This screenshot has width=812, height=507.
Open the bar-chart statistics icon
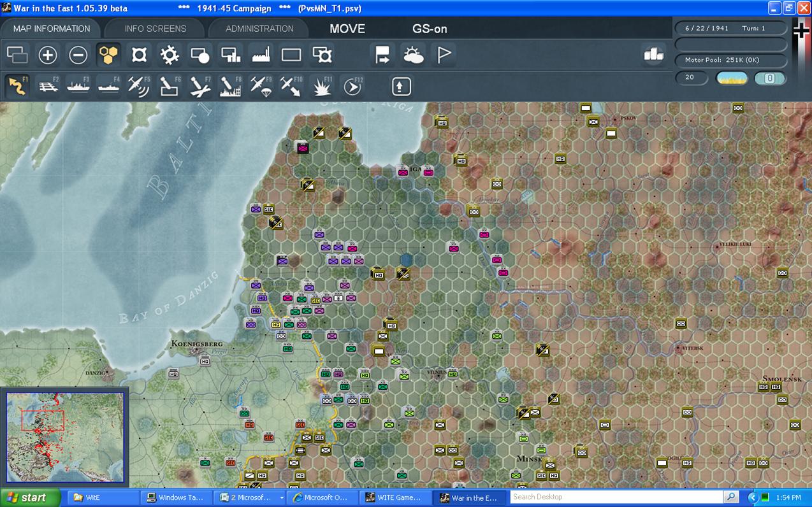(x=653, y=55)
